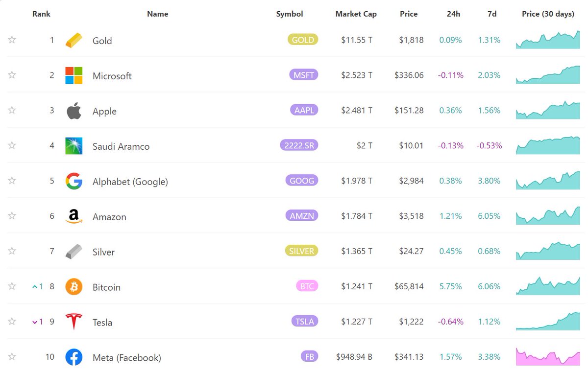Click the AAPL symbol badge

(x=304, y=110)
